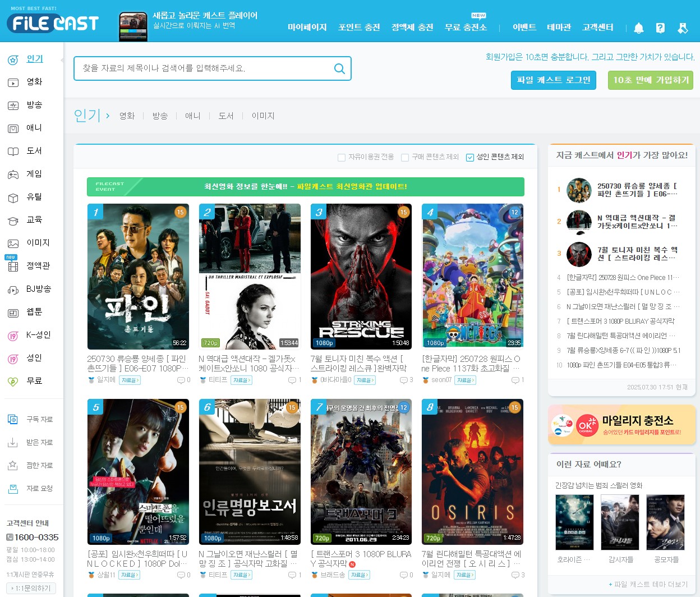This screenshot has width=700, height=597.
Task: Open the 최신영화관 업데이트 event banner
Action: click(x=306, y=187)
